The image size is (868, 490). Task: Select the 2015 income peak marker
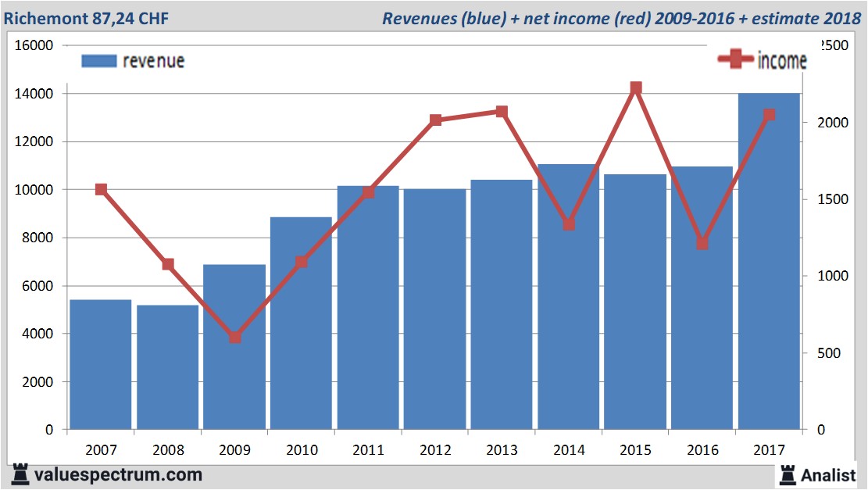pyautogui.click(x=635, y=88)
